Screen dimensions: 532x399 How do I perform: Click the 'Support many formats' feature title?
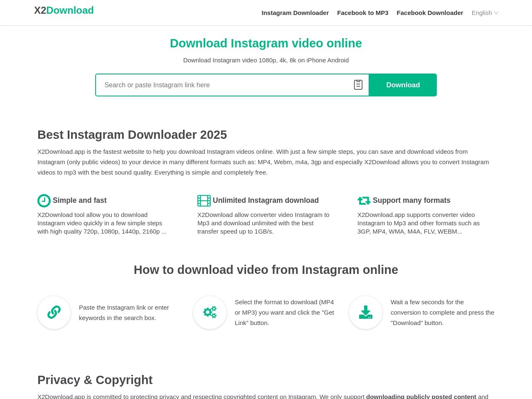click(x=411, y=200)
